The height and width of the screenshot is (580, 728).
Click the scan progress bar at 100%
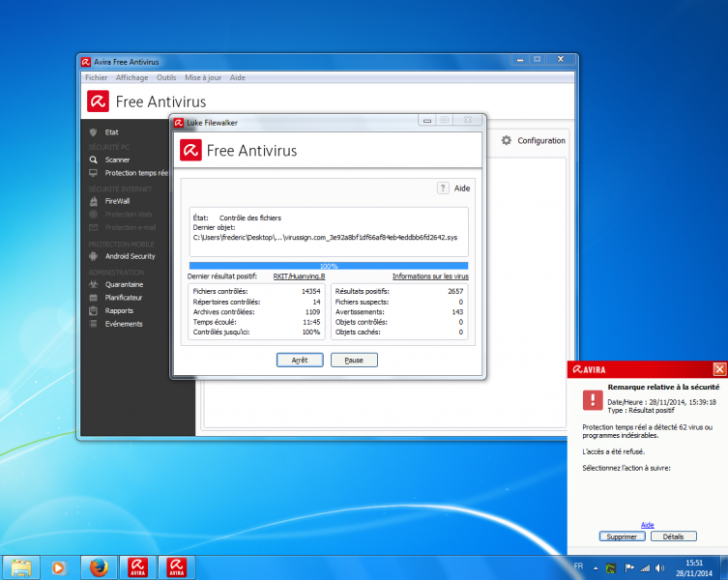tap(328, 265)
